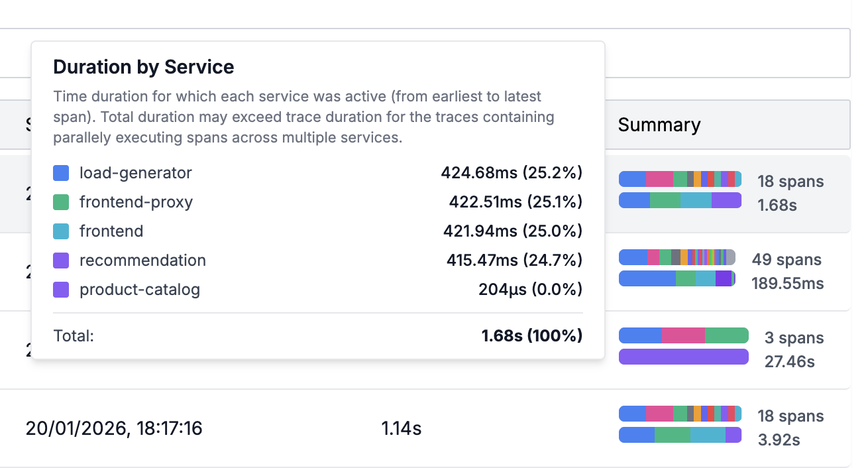Image resolution: width=868 pixels, height=468 pixels.
Task: Click the load-generator service name
Action: pos(135,172)
